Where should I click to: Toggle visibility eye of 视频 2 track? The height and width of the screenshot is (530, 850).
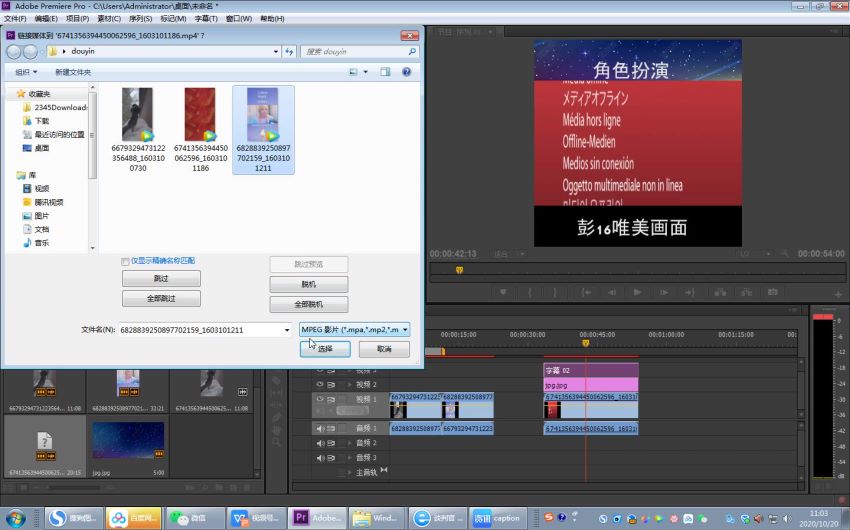[x=320, y=385]
